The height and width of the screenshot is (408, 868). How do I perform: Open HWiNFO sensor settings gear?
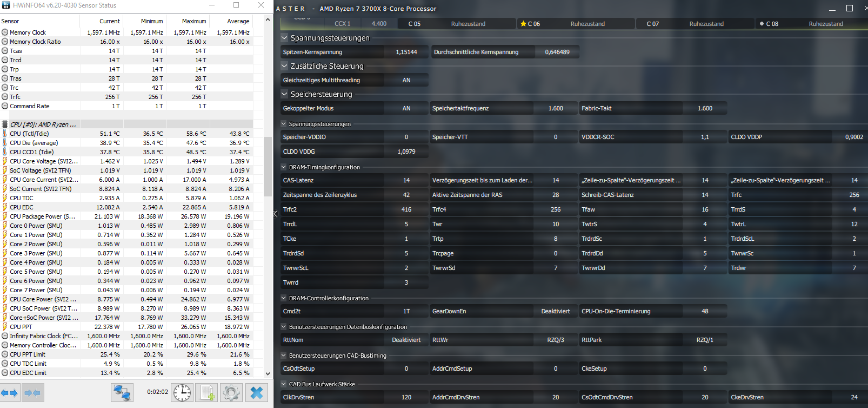[x=231, y=393]
